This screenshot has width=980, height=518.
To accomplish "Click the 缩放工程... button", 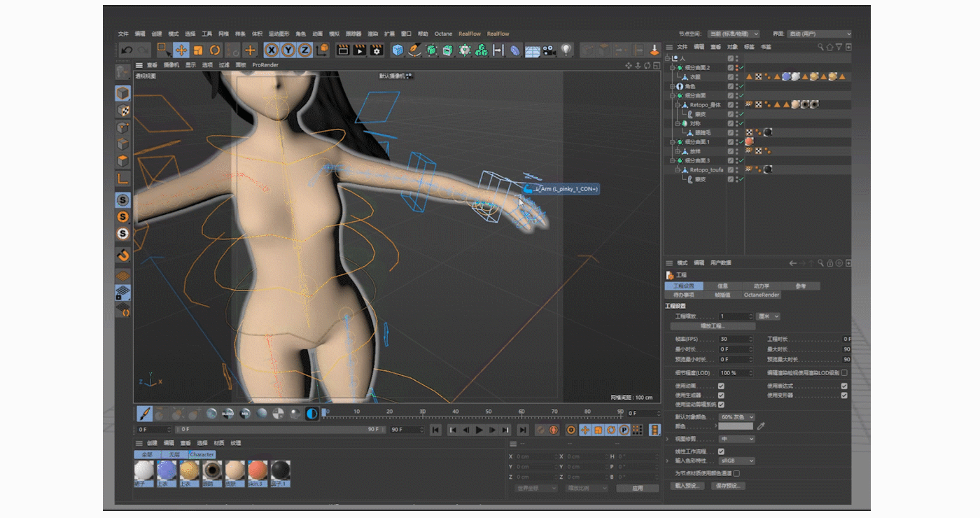I will click(x=713, y=326).
